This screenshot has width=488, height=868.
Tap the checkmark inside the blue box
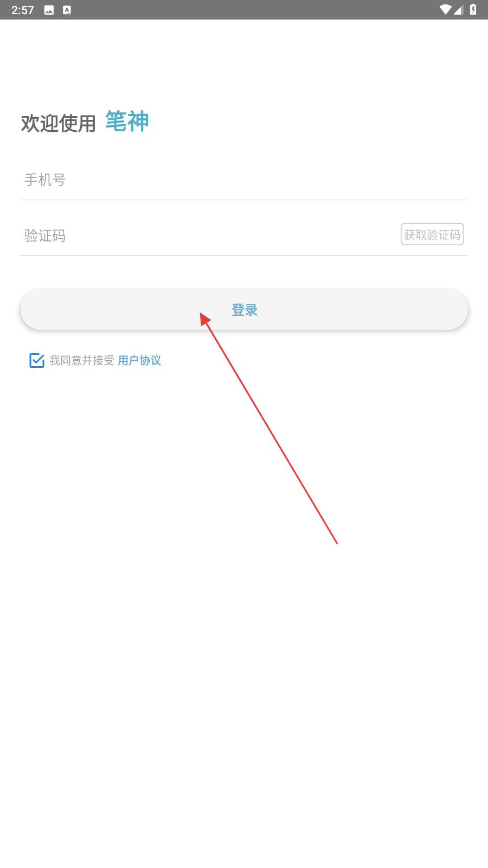pyautogui.click(x=37, y=360)
